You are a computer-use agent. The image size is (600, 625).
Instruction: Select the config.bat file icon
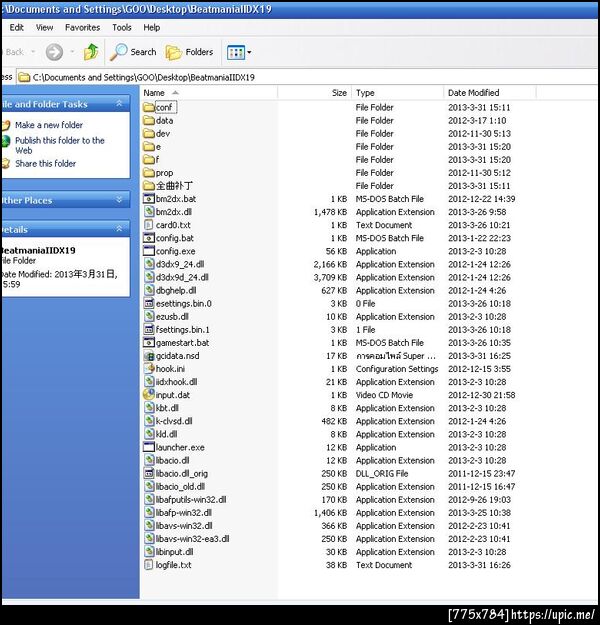coord(149,238)
